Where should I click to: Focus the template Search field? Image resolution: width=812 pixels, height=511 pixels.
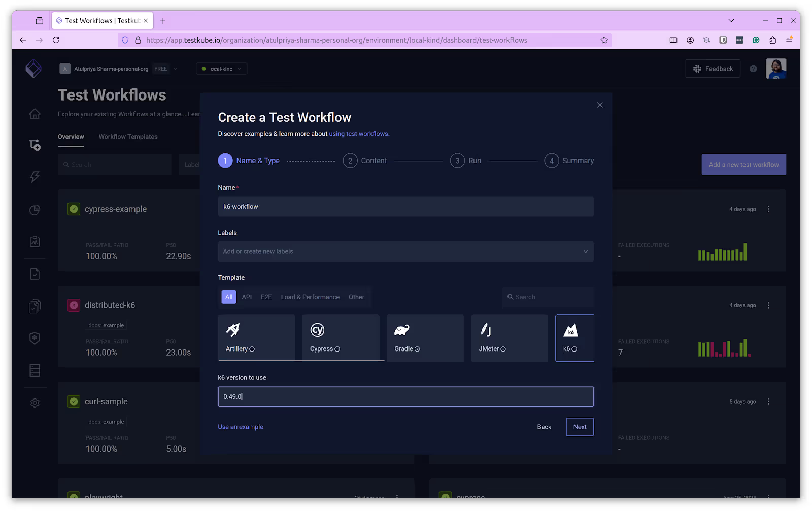(x=548, y=297)
